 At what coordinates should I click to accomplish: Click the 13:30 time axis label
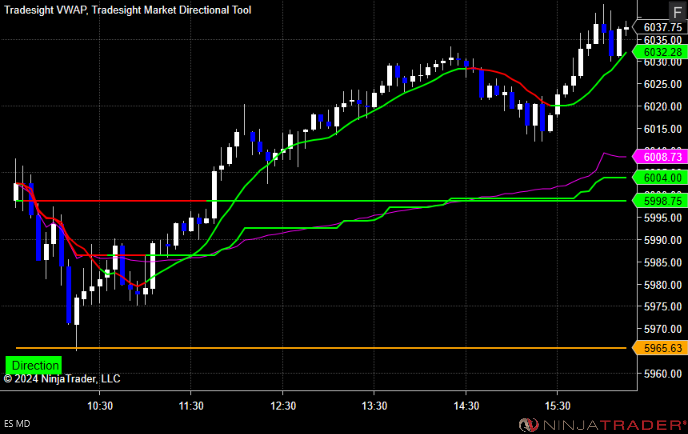374,406
